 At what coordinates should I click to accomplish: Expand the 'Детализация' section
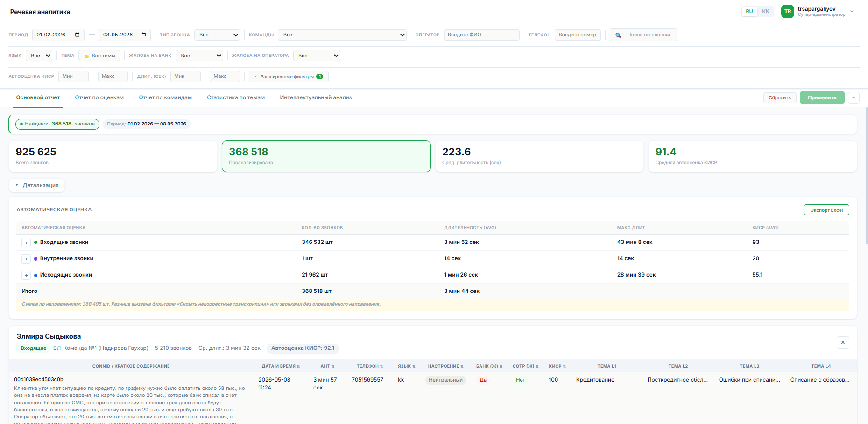37,185
